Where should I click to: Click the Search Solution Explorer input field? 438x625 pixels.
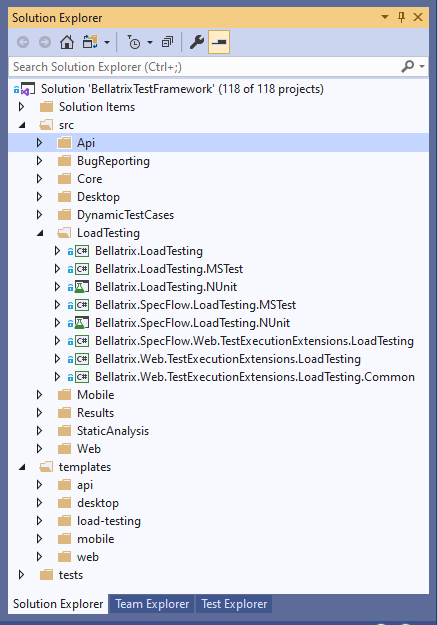[203, 67]
